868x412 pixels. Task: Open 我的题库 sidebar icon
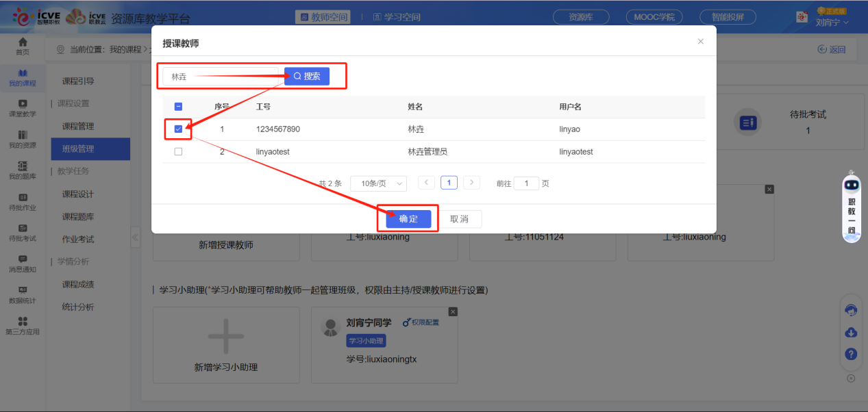click(x=23, y=170)
